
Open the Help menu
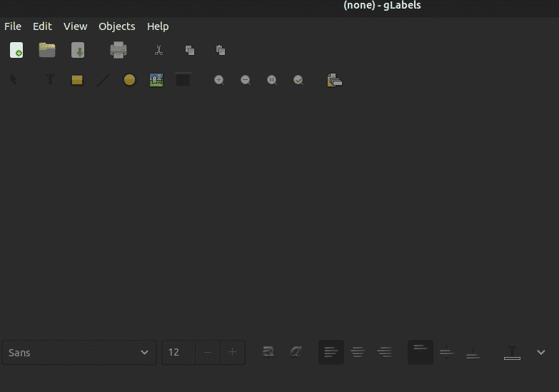[x=158, y=26]
